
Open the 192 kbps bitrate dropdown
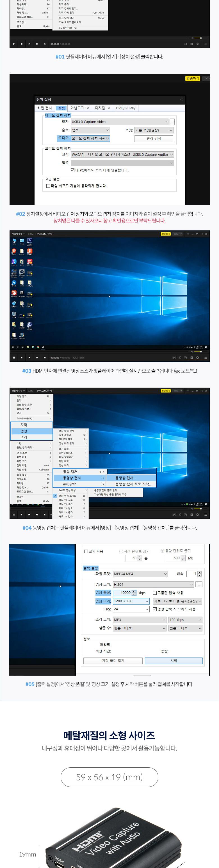tap(185, 620)
